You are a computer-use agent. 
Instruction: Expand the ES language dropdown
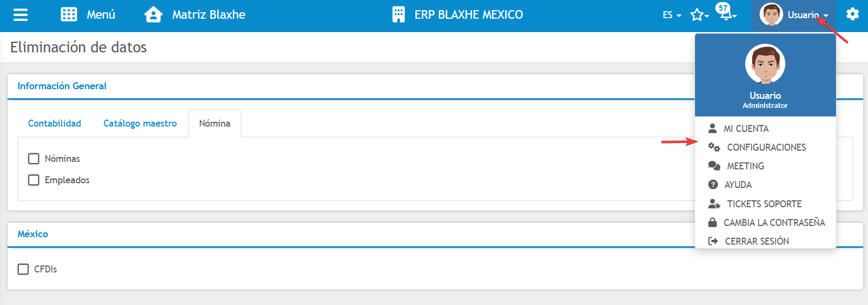(x=672, y=15)
